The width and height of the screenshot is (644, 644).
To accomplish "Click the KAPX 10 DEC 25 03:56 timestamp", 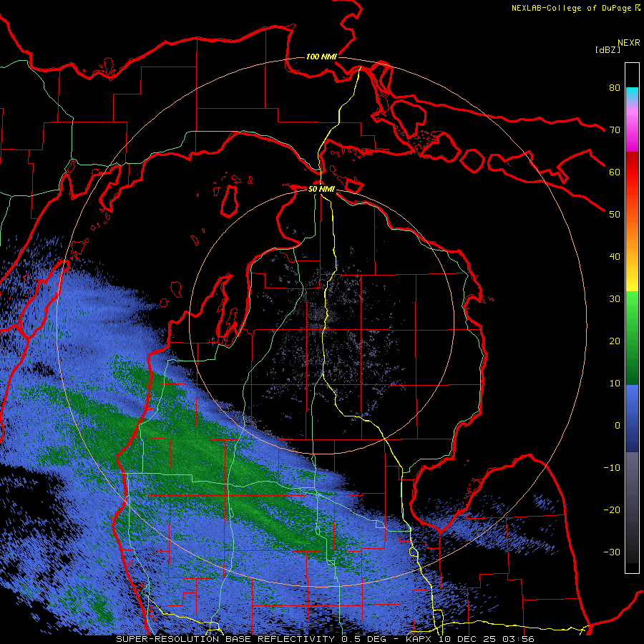I will click(470, 639).
